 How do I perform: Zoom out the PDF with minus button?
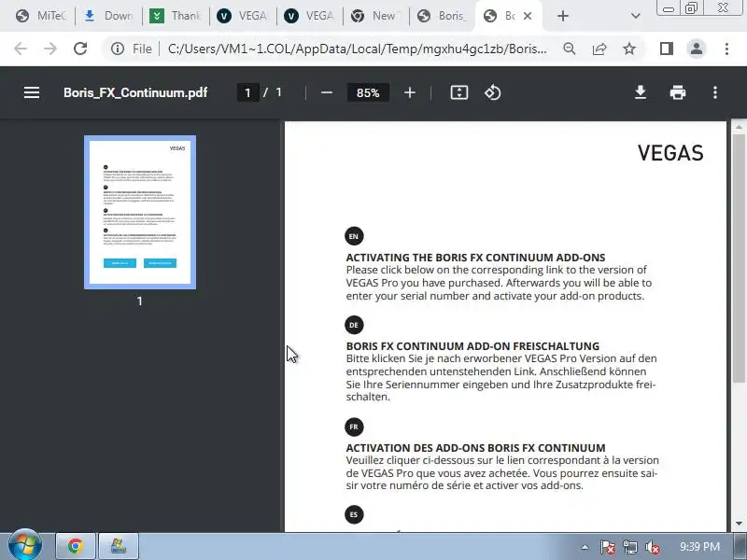(x=326, y=92)
